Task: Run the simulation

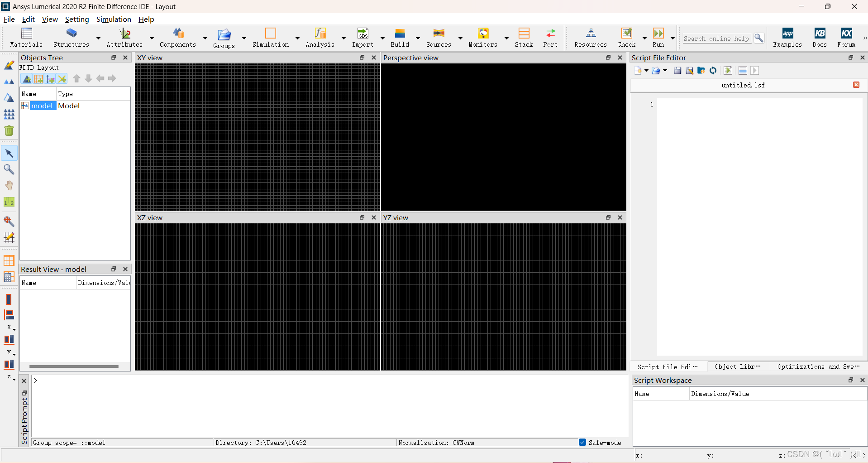Action: pos(658,37)
